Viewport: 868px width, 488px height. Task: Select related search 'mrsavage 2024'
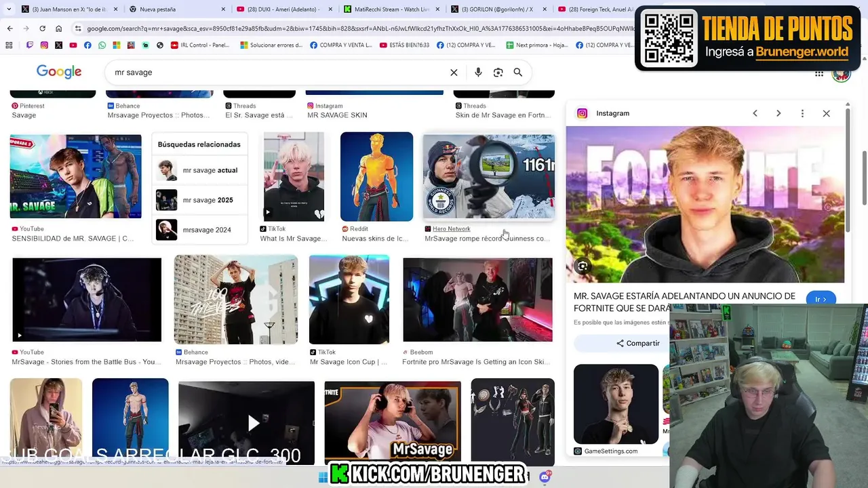(199, 230)
